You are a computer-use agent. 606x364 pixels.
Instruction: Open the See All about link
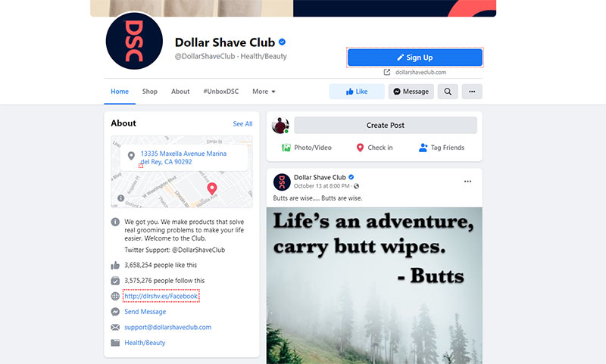pyautogui.click(x=242, y=124)
